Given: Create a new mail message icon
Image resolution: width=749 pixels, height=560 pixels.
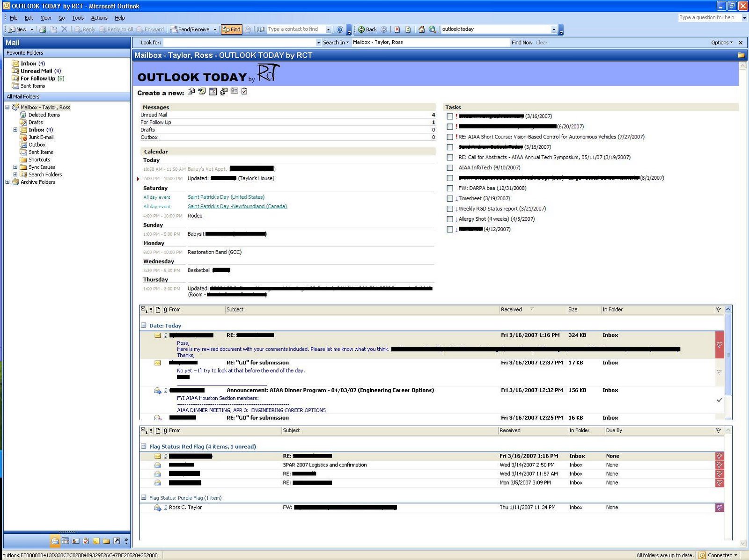Looking at the screenshot, I should (191, 91).
